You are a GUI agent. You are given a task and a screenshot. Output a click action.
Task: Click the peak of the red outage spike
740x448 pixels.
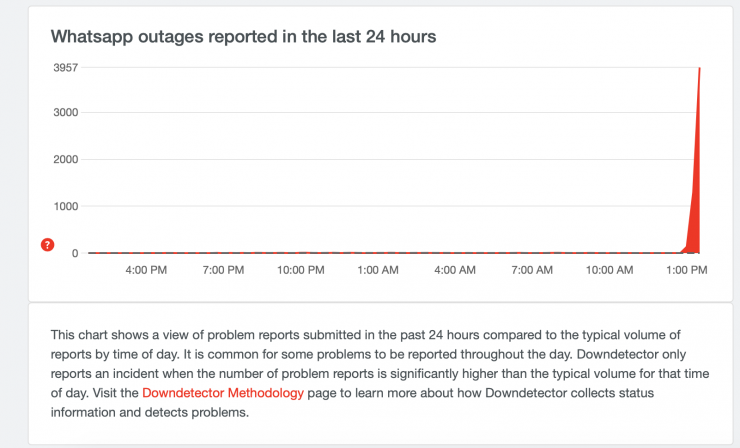click(699, 69)
